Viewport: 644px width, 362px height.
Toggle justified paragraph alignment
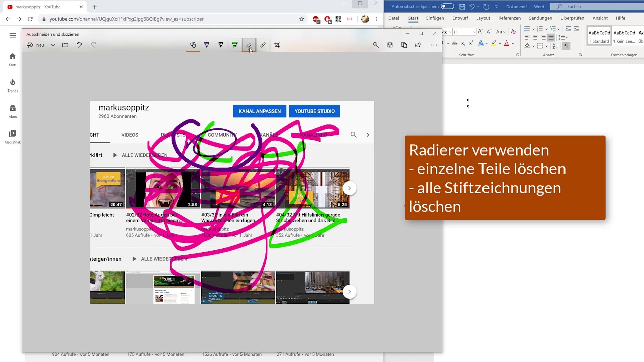[x=551, y=37]
